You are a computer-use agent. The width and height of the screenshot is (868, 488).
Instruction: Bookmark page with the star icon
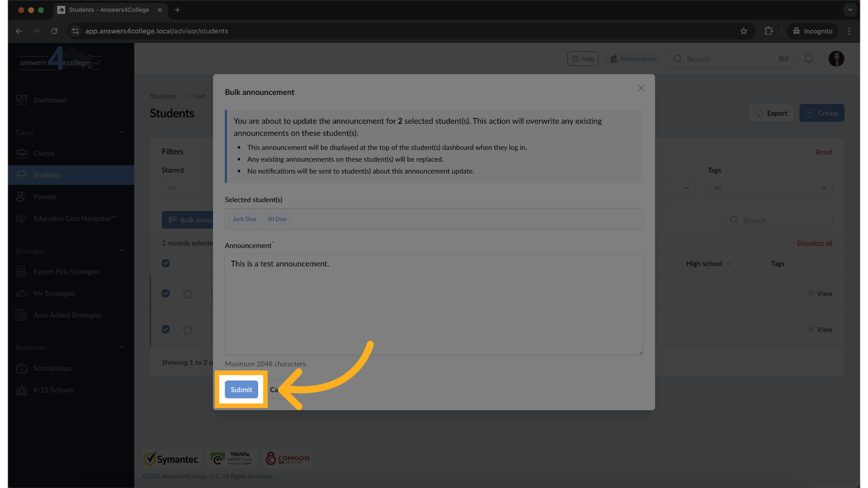point(744,31)
